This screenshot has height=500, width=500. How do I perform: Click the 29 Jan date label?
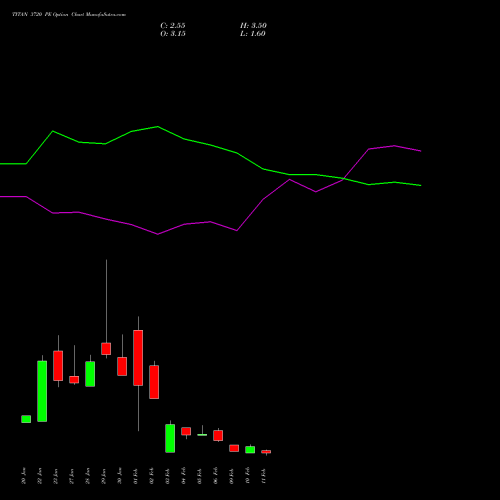coord(104,476)
